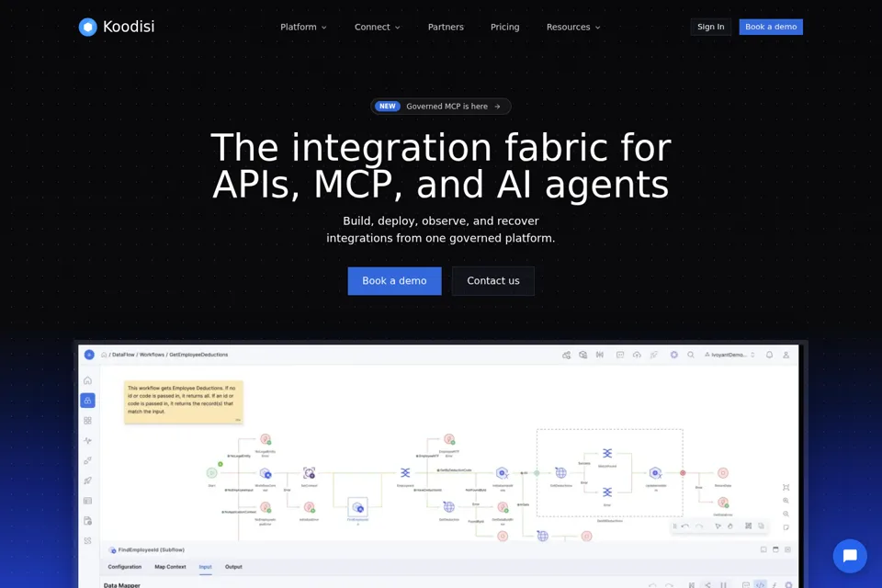The height and width of the screenshot is (588, 882).
Task: Switch to the Map Context tab
Action: [170, 567]
